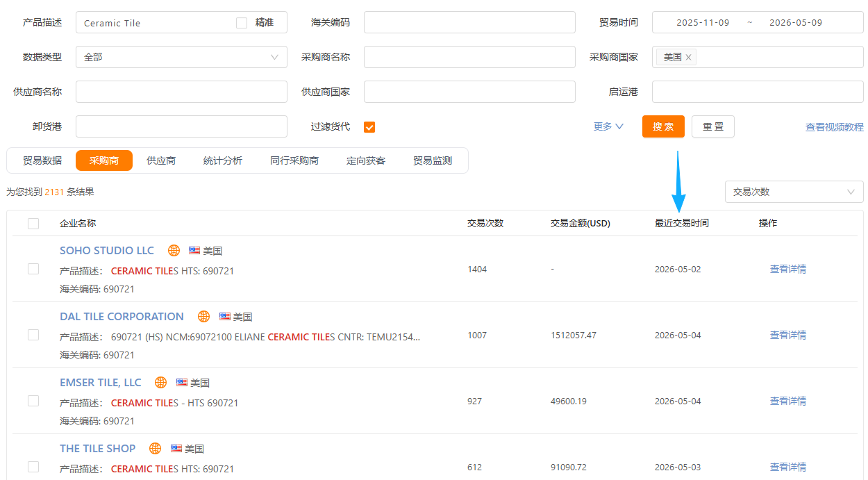Open globe website icon for SOHO STUDIO LLC
Image resolution: width=868 pixels, height=480 pixels.
pos(174,251)
